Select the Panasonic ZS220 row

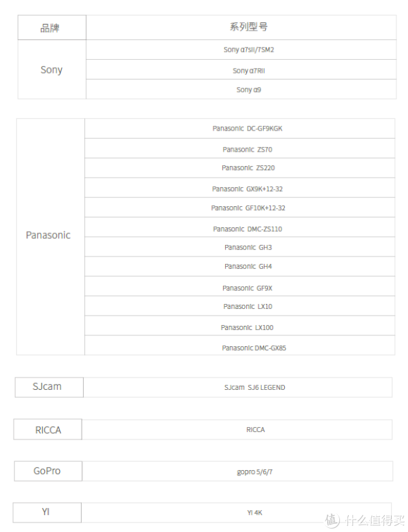[x=240, y=168]
